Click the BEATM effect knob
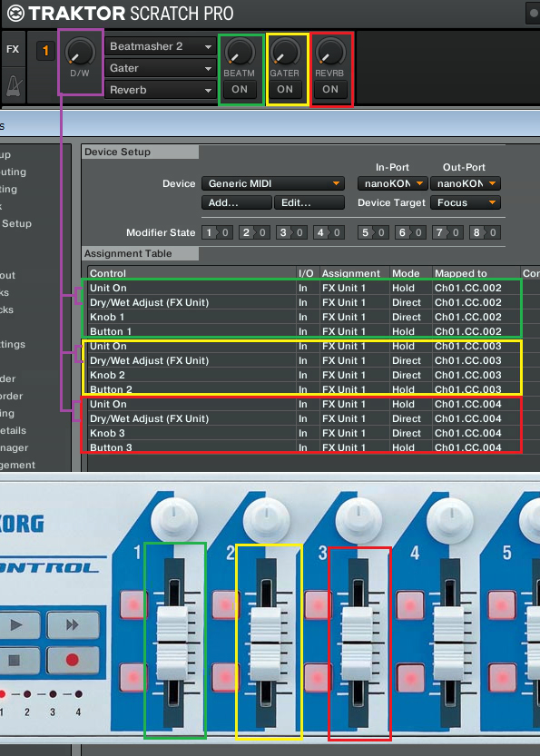This screenshot has width=540, height=756. [x=240, y=52]
